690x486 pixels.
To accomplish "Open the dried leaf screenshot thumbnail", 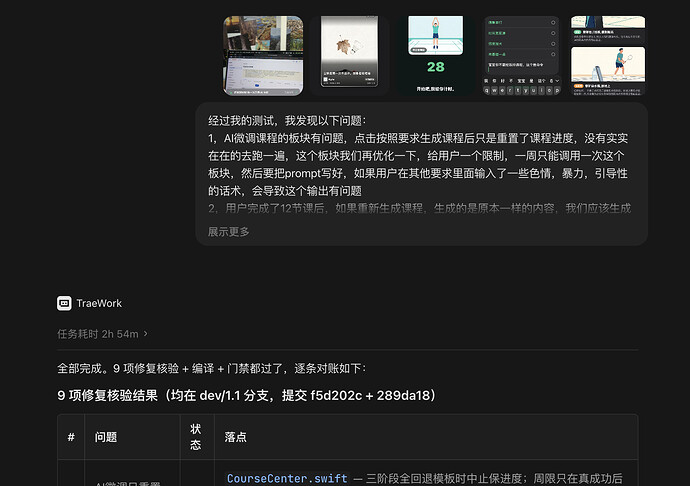I will (x=349, y=55).
